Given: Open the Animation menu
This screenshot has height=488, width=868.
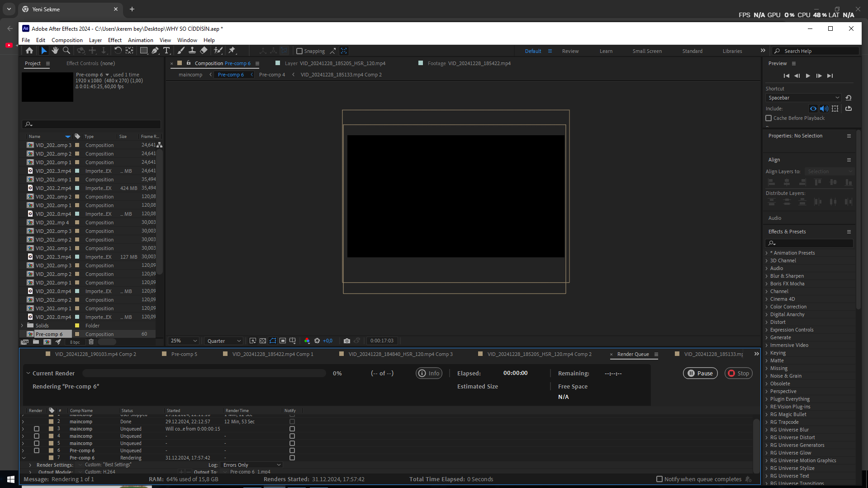Looking at the screenshot, I should click(x=141, y=40).
